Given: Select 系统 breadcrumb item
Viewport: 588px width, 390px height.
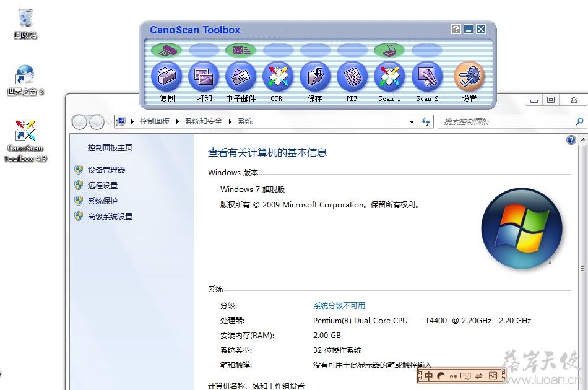Looking at the screenshot, I should (245, 121).
